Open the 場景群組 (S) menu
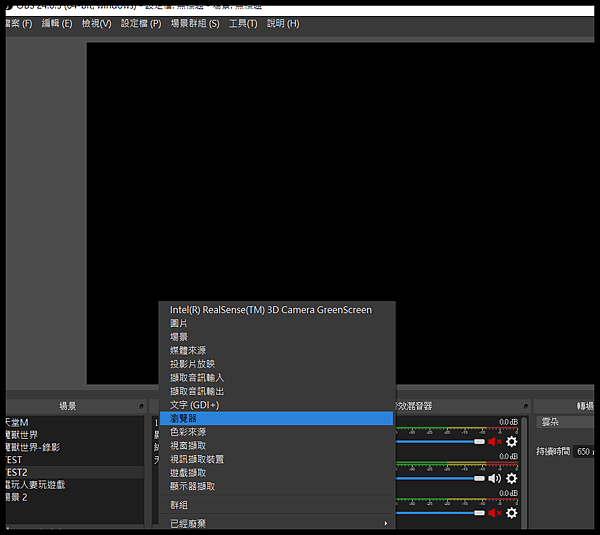Image resolution: width=600 pixels, height=535 pixels. (x=195, y=24)
